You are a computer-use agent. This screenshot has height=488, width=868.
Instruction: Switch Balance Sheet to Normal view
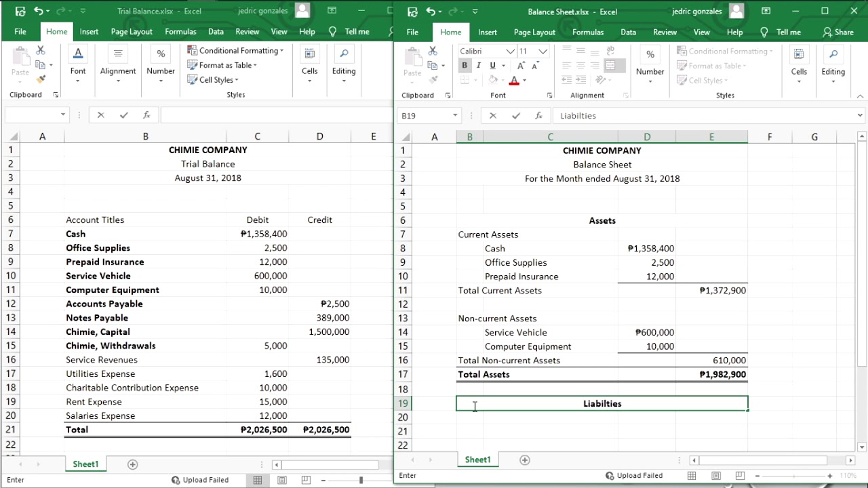pyautogui.click(x=692, y=476)
